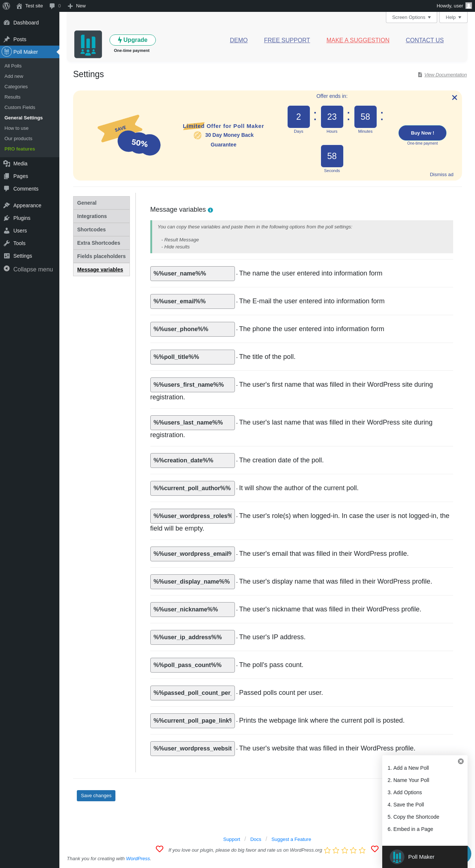
Task: Open Custom Fields in Poll Maker submenu
Action: coord(20,108)
